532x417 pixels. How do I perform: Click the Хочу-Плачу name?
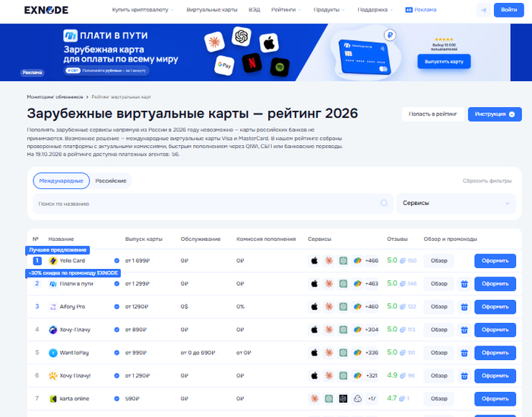coord(75,330)
